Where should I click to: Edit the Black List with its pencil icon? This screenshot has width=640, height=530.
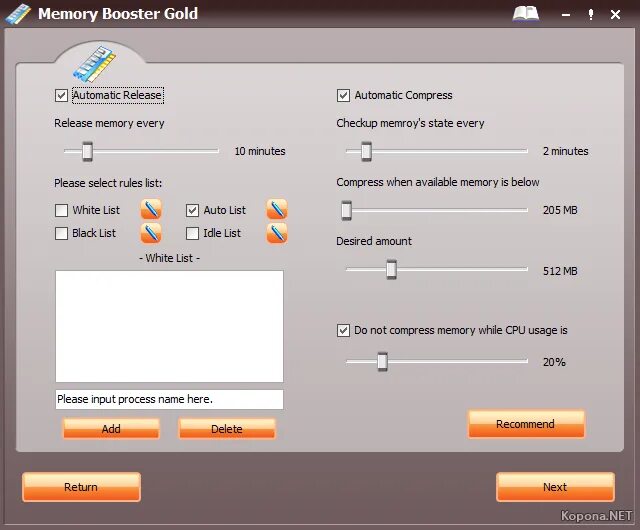151,233
